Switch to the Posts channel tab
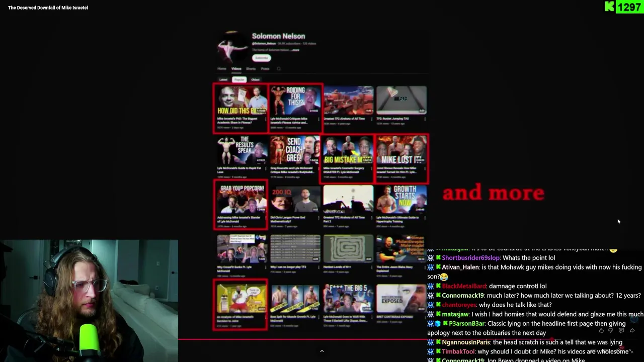The width and height of the screenshot is (644, 362). (265, 69)
